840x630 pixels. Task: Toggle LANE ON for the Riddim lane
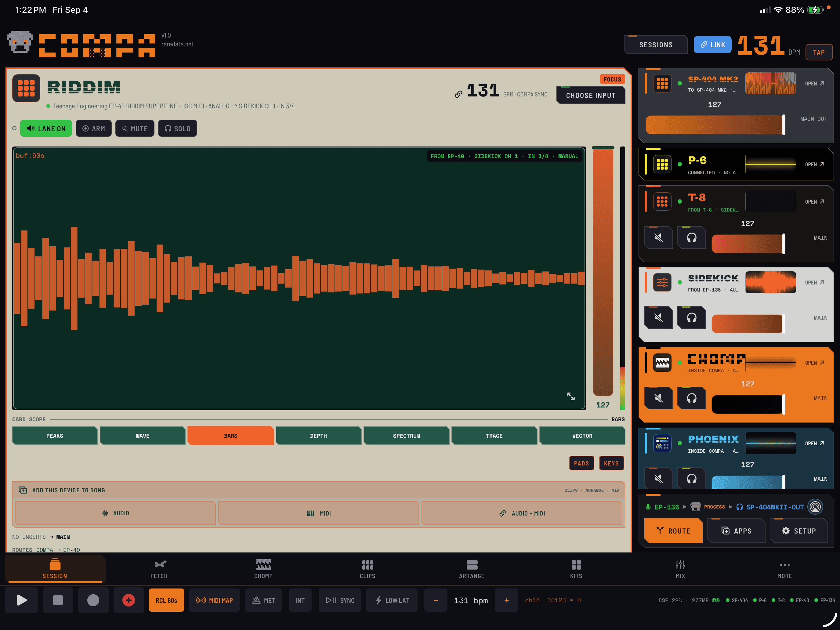(46, 129)
